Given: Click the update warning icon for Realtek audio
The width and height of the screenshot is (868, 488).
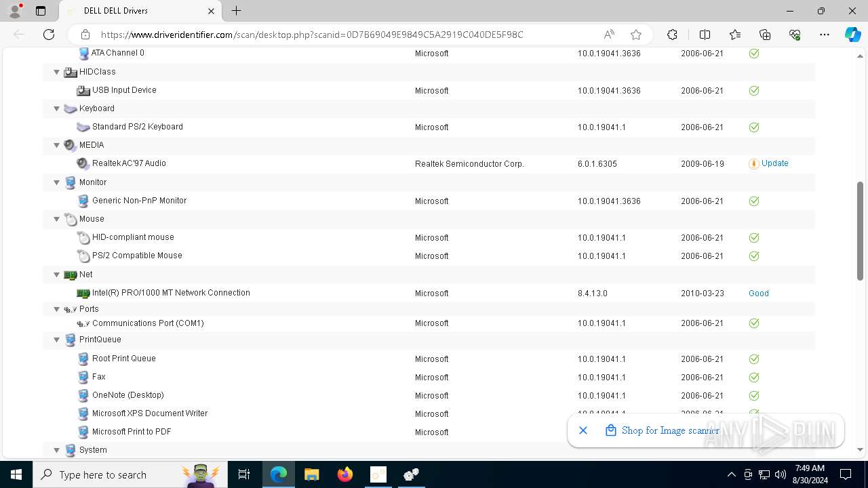Looking at the screenshot, I should tap(753, 163).
